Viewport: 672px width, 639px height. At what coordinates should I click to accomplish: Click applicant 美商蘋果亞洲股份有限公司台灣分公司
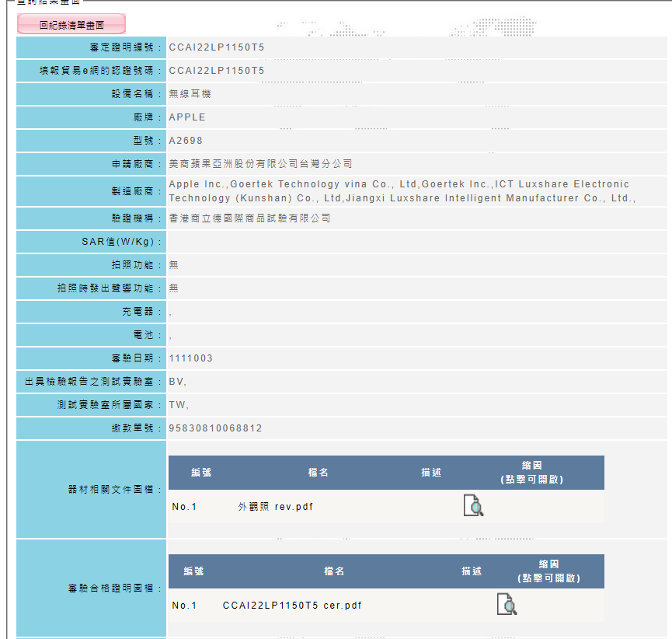(260, 164)
